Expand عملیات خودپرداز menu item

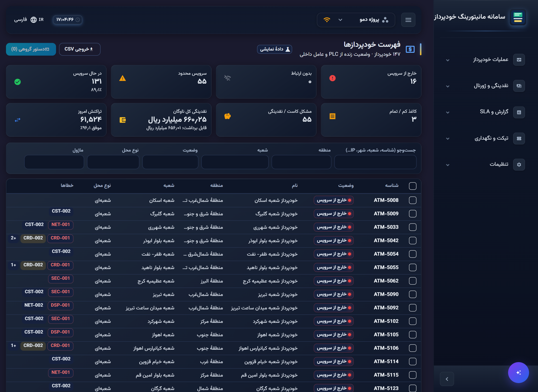coord(486,60)
